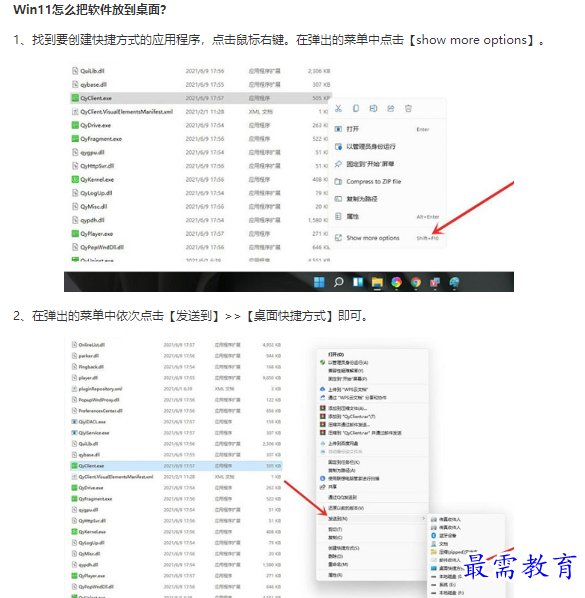Click the Rename icon in compact context menu
Screen dimensions: 585x598
pyautogui.click(x=373, y=109)
